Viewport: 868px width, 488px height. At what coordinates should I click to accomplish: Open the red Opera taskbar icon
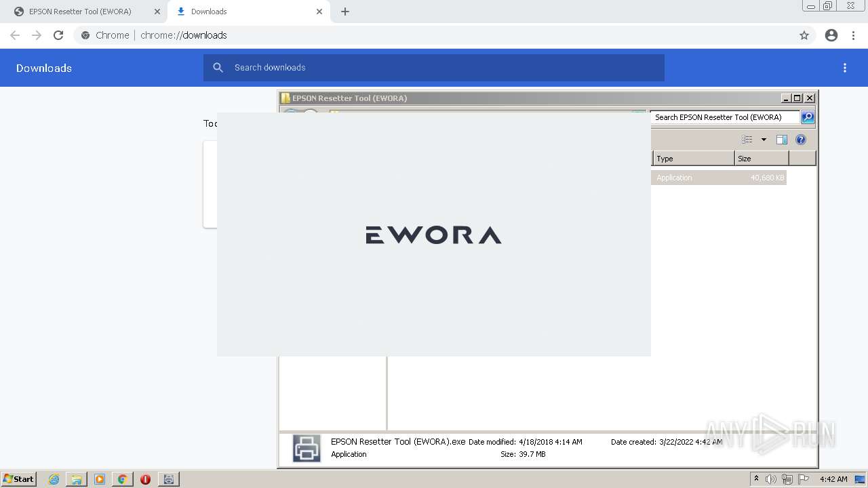(x=145, y=479)
